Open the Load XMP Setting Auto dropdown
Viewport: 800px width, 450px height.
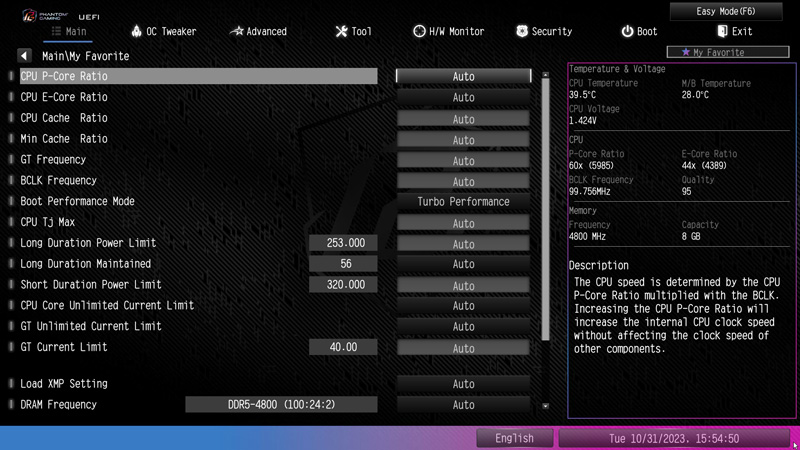click(463, 384)
